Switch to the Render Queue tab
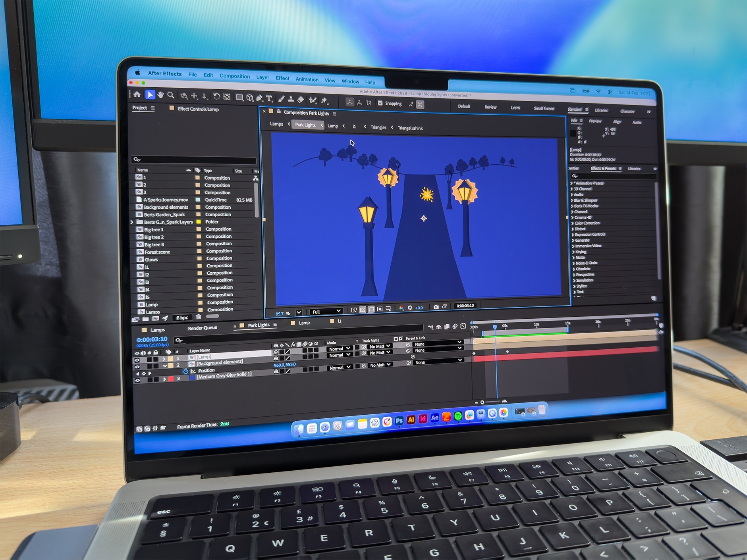747x560 pixels. click(202, 328)
